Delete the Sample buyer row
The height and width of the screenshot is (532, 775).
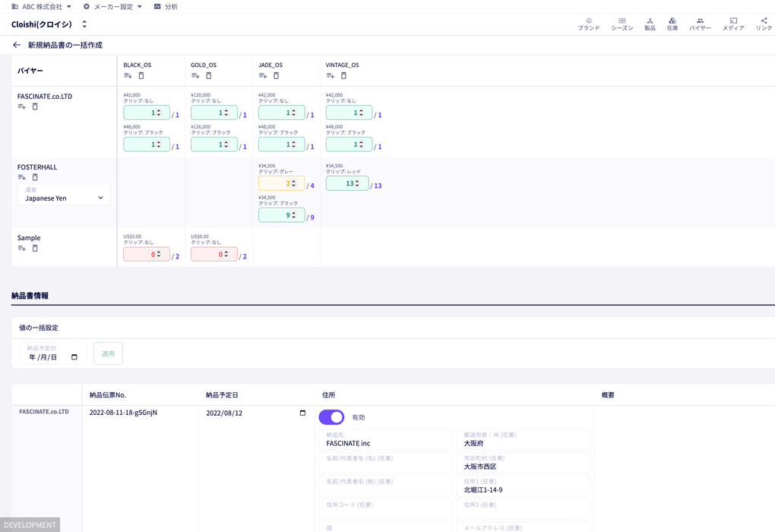pos(35,249)
